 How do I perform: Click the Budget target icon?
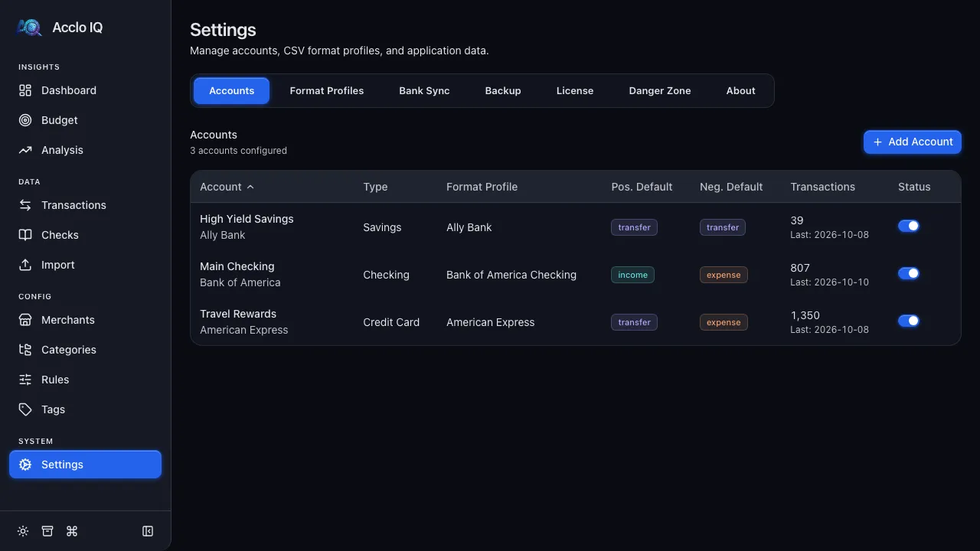tap(25, 120)
